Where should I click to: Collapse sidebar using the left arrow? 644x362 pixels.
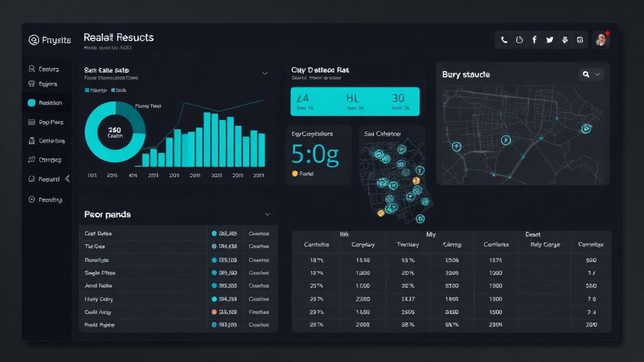(67, 178)
